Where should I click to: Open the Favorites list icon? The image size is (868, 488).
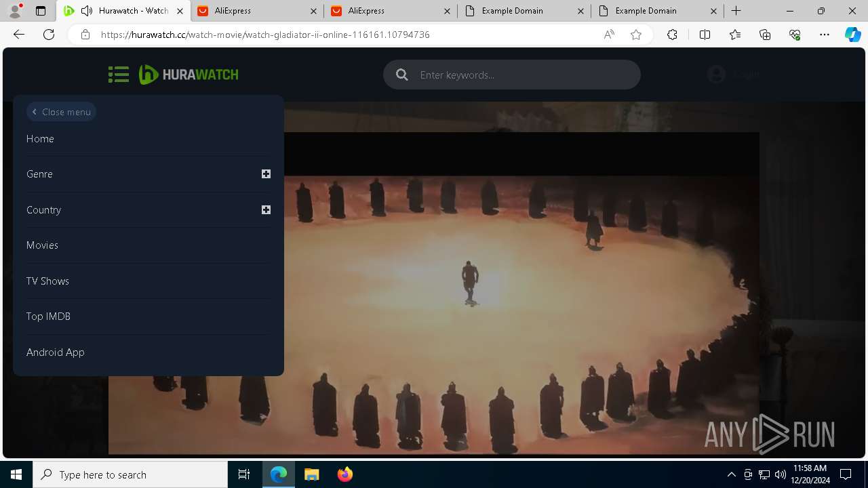point(735,35)
